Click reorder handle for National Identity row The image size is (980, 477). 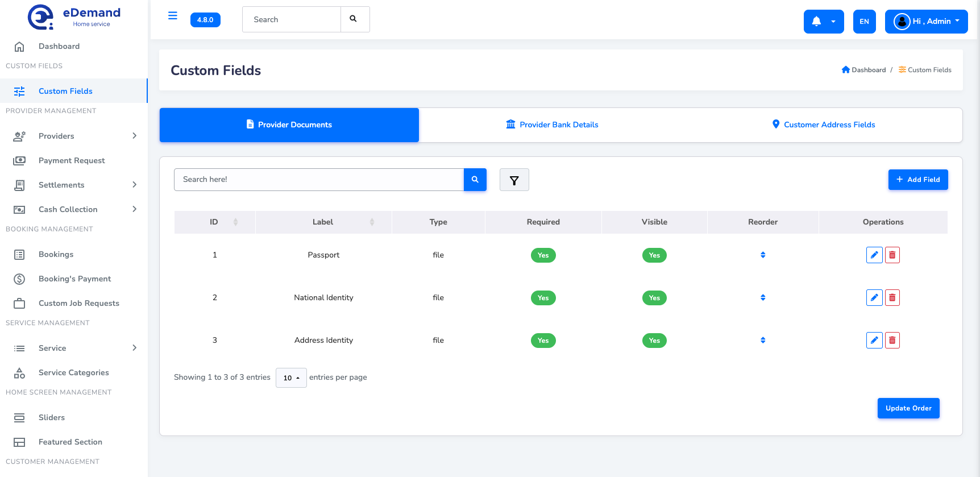(x=763, y=297)
